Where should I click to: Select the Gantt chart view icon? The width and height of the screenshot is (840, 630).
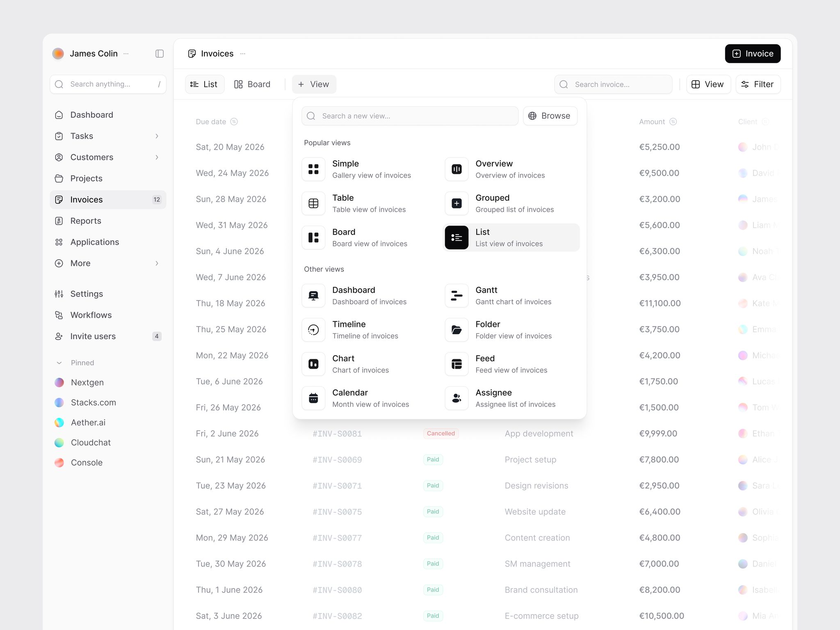(x=457, y=296)
